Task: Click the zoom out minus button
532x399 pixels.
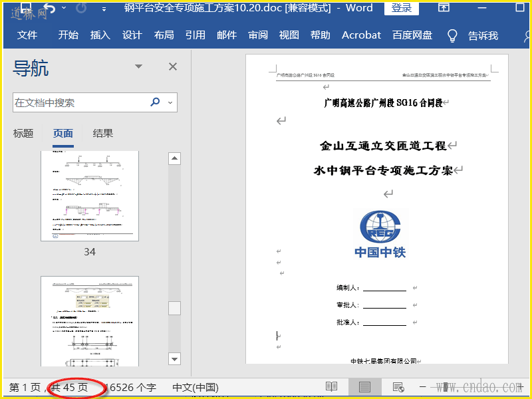Action: click(x=423, y=387)
